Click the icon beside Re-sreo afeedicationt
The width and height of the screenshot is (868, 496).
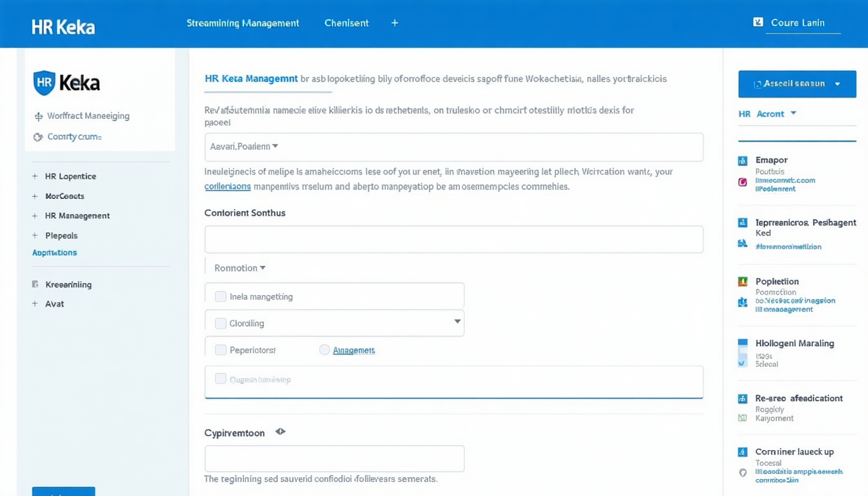click(x=743, y=399)
